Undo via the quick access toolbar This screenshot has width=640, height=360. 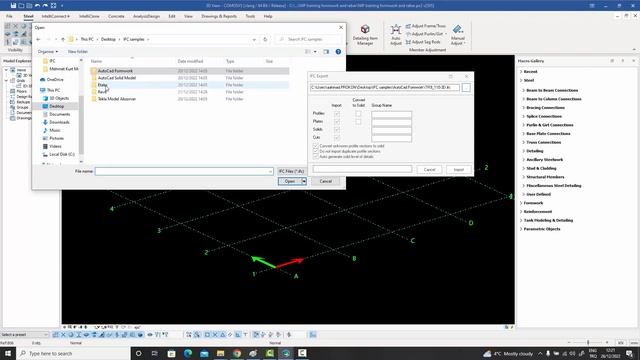point(37,6)
